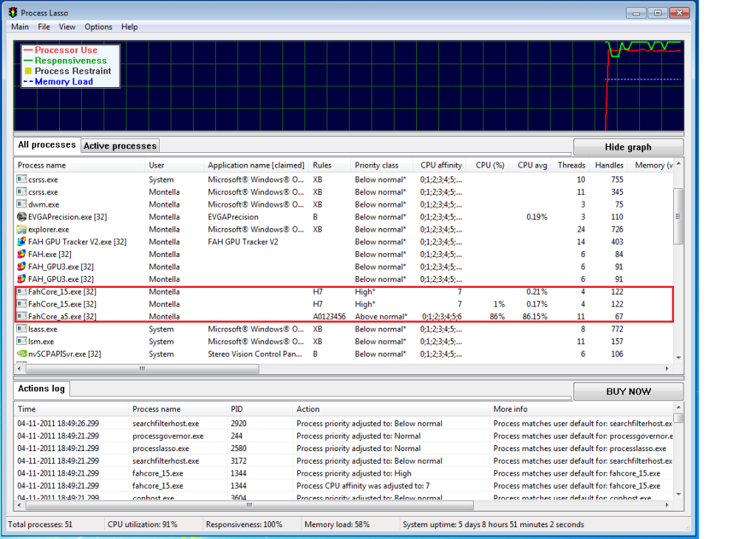This screenshot has width=756, height=539.
Task: Click the FAH GPU Tracker V2.exe icon
Action: (21, 242)
